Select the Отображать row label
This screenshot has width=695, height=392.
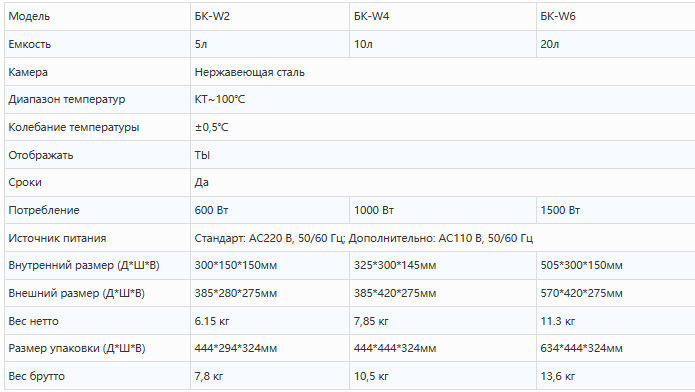coord(40,155)
